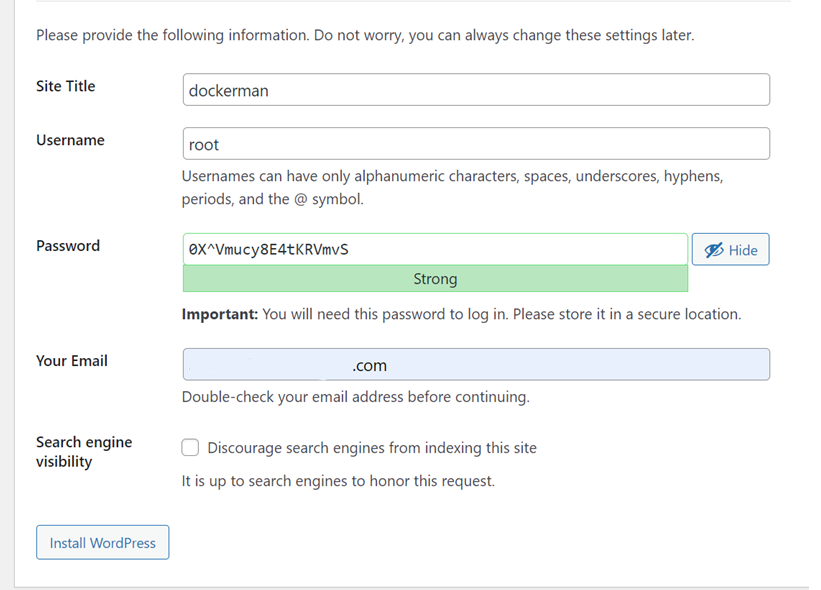This screenshot has width=821, height=590.
Task: Click the Username label text
Action: (70, 140)
